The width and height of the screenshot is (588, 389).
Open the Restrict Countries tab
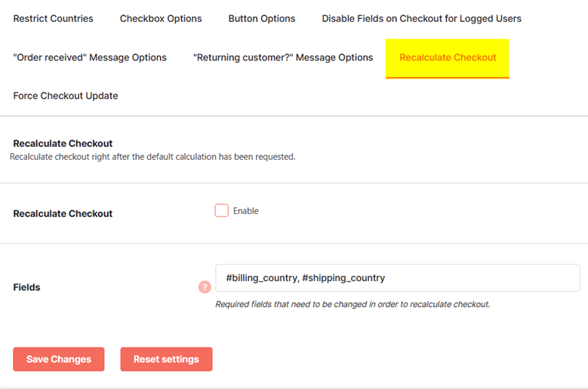54,18
